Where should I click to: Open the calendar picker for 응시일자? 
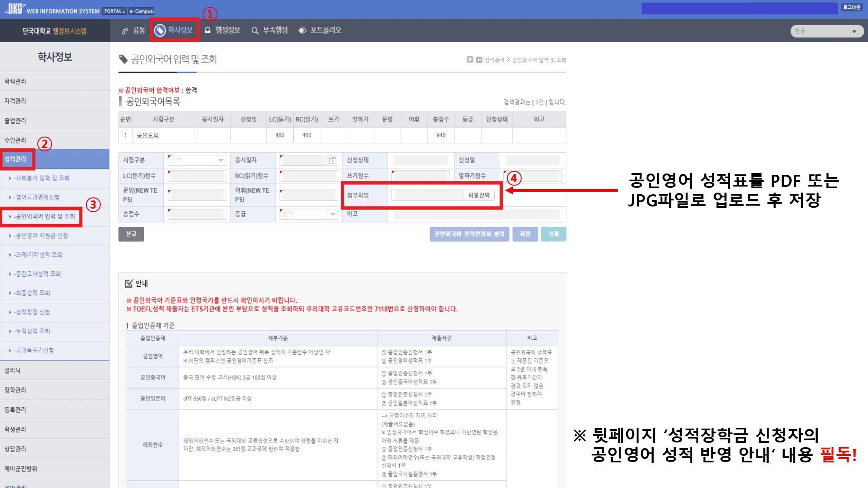point(333,160)
